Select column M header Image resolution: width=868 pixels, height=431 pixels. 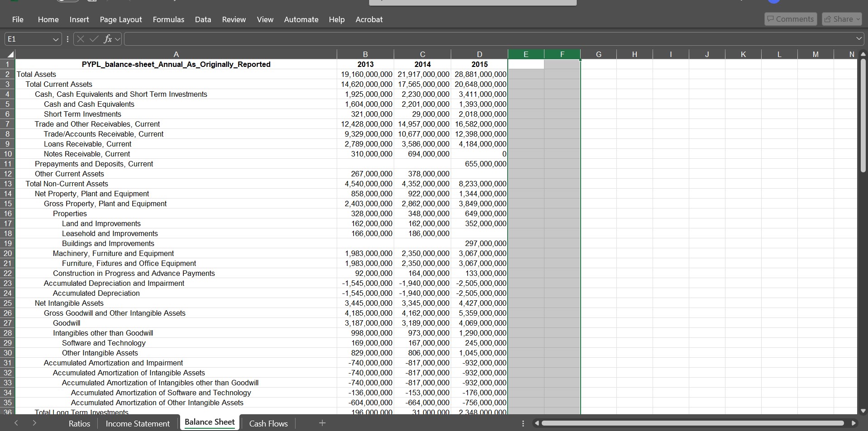(x=816, y=55)
